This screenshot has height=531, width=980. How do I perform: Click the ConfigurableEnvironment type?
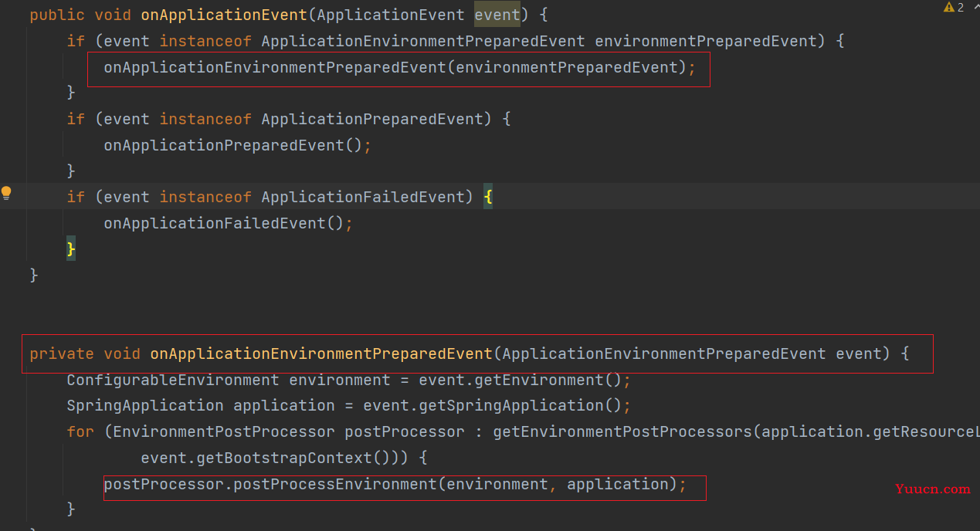(173, 380)
